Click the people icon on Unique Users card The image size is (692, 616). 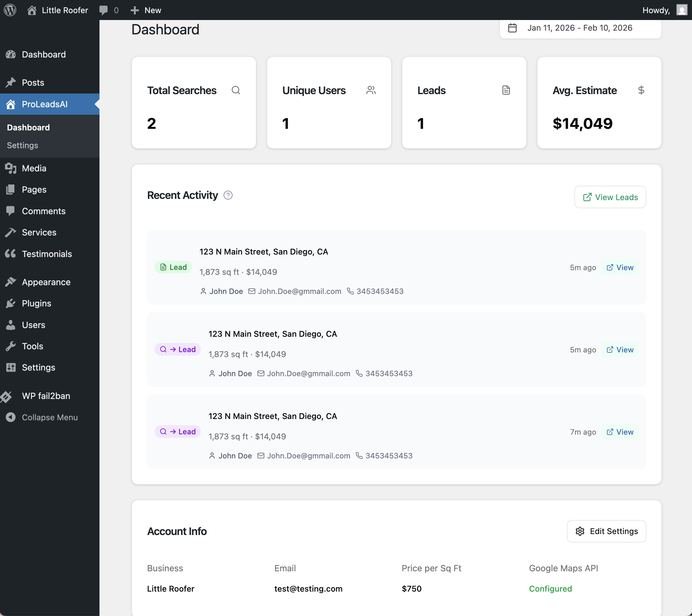(371, 90)
